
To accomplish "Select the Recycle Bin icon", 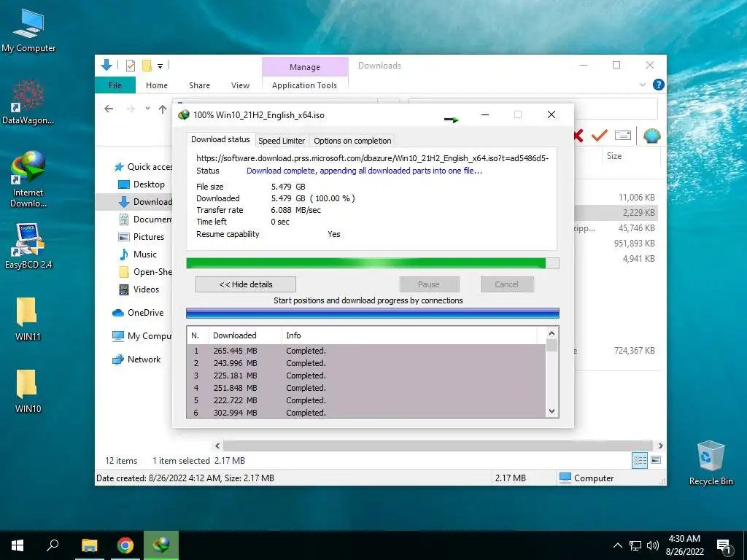I will tap(711, 462).
